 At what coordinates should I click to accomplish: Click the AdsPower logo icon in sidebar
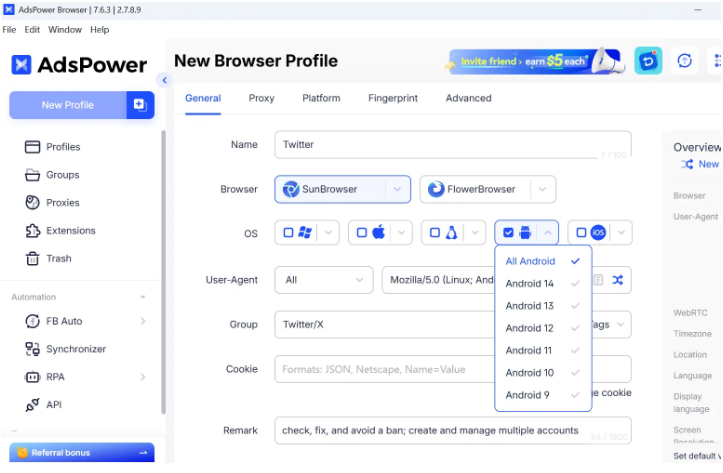pyautogui.click(x=21, y=65)
